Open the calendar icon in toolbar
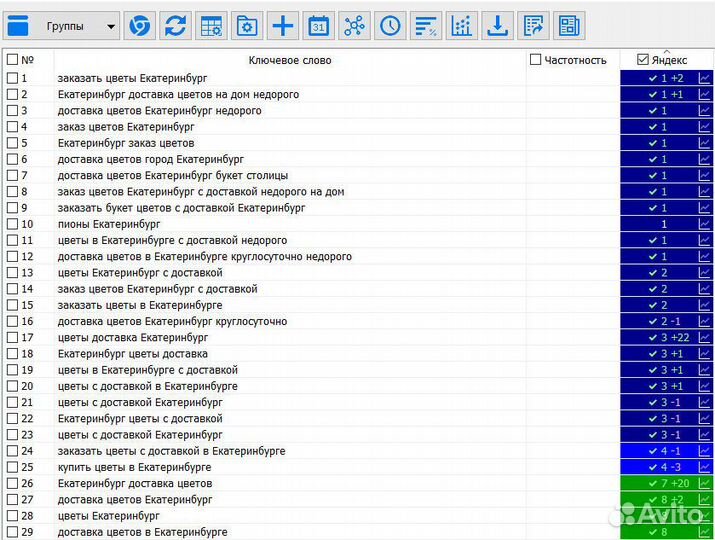This screenshot has height=540, width=715. tap(319, 27)
